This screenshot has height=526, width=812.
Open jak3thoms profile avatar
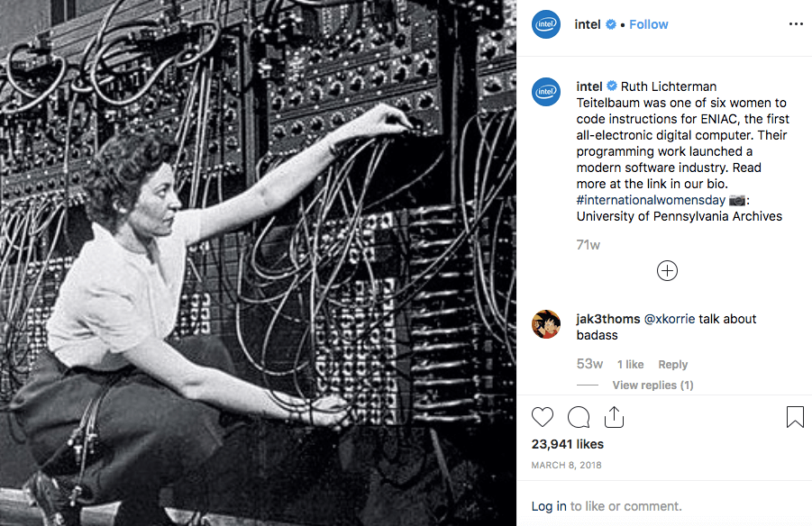click(546, 324)
